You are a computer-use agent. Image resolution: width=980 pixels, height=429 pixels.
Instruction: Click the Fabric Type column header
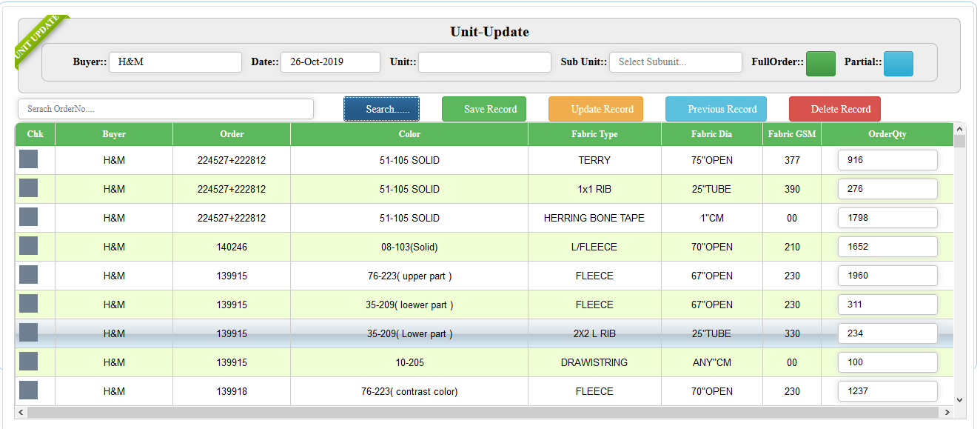594,134
